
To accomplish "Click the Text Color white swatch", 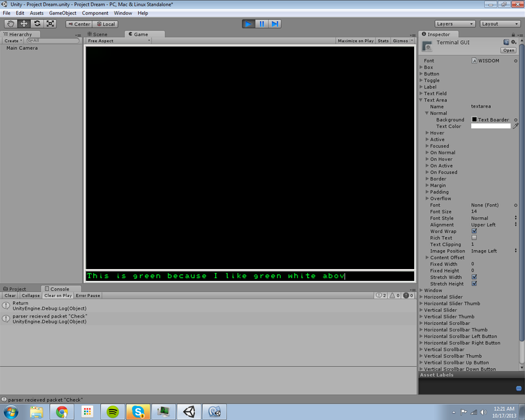I will pos(490,126).
